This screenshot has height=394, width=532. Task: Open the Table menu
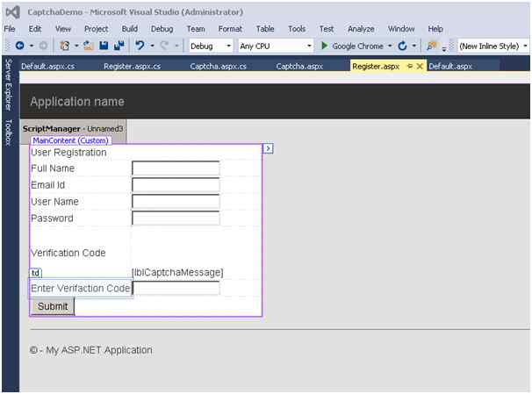click(265, 29)
